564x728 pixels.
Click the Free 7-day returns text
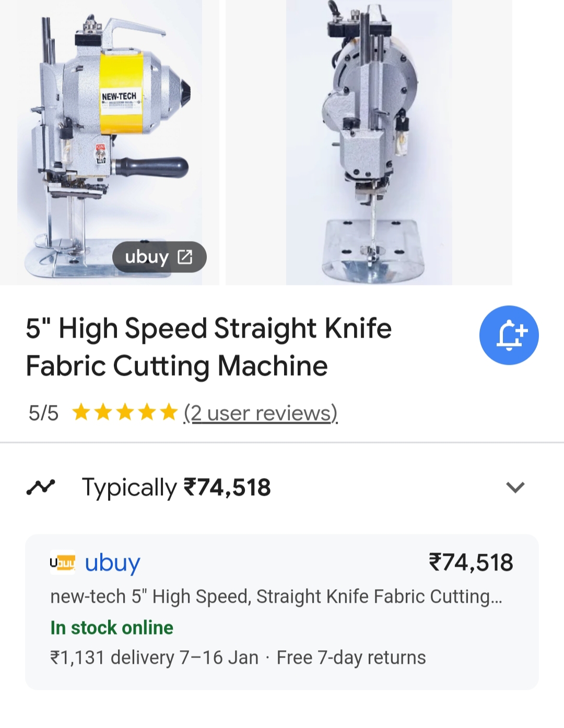pyautogui.click(x=351, y=658)
